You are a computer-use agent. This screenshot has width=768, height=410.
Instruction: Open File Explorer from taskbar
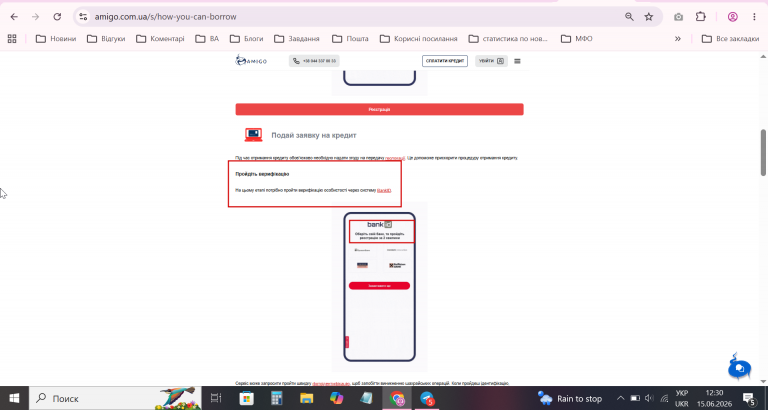click(307, 398)
